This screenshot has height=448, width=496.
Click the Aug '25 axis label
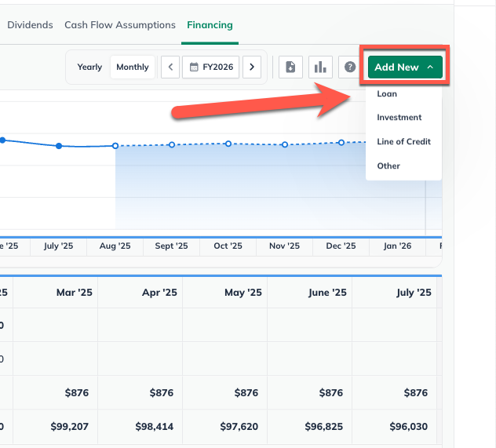(x=115, y=246)
